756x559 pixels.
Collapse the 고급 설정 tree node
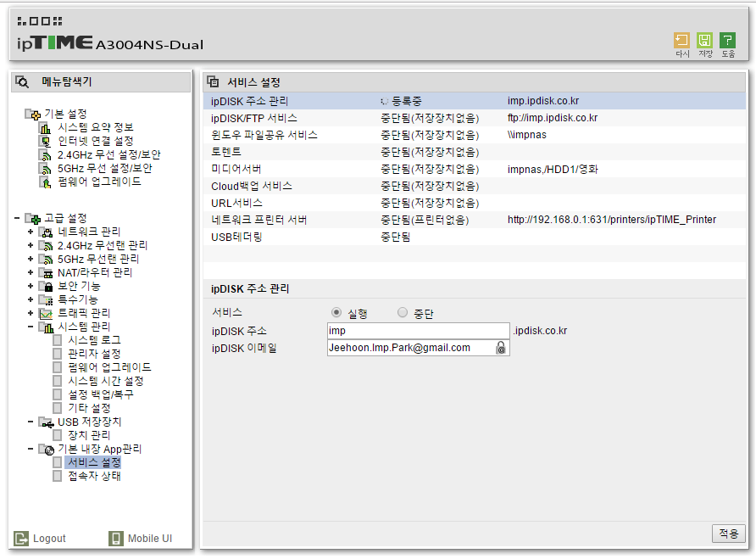coord(17,218)
